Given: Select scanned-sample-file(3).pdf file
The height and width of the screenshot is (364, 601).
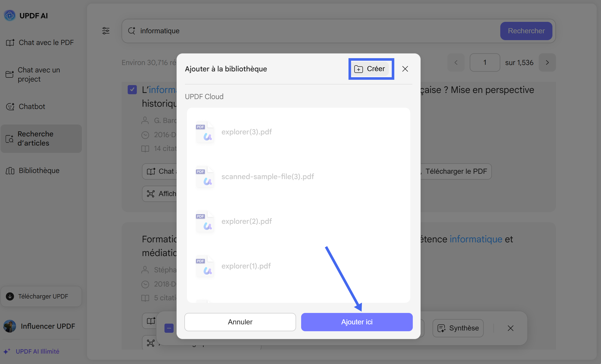Looking at the screenshot, I should [x=298, y=177].
